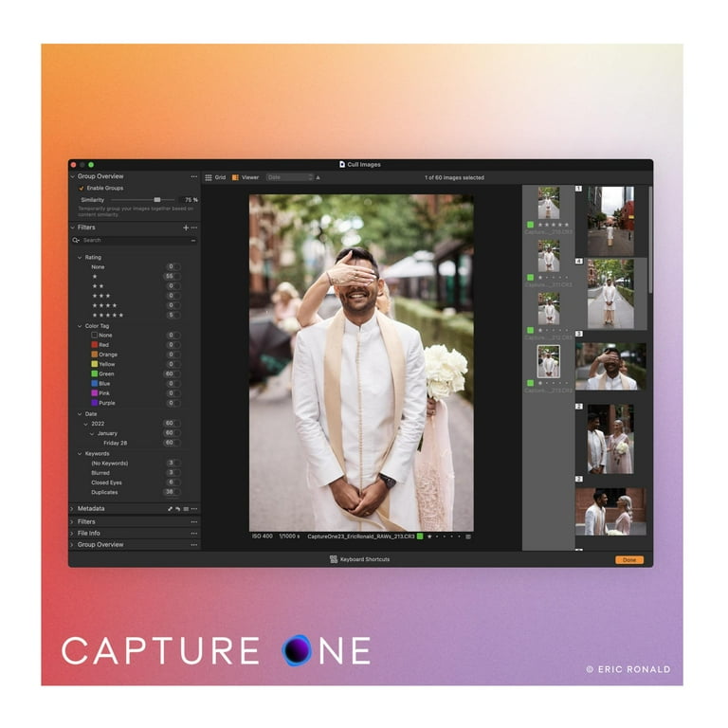Click the Metadata edit pencil icon
The width and height of the screenshot is (728, 728).
click(170, 509)
